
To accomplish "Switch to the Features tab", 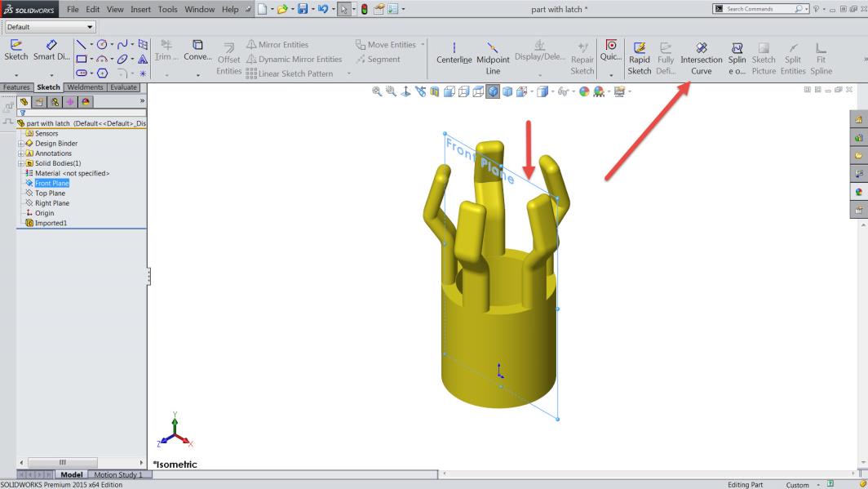I will 16,87.
